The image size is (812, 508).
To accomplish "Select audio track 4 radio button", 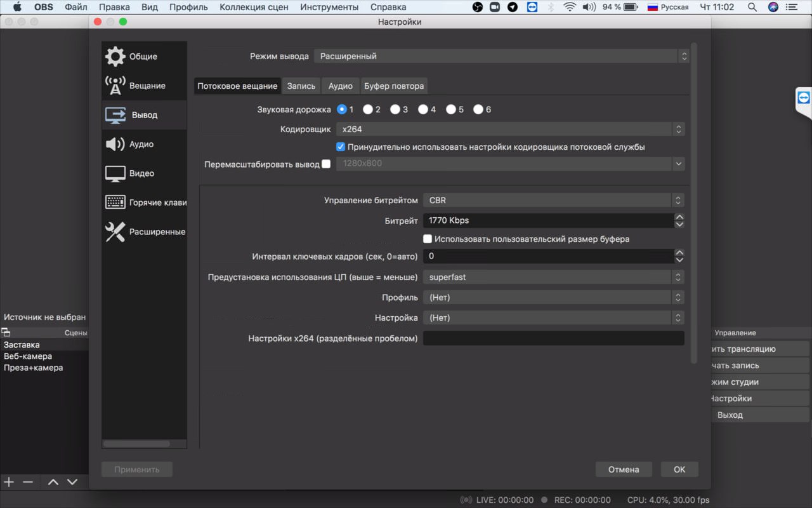I will pyautogui.click(x=423, y=109).
